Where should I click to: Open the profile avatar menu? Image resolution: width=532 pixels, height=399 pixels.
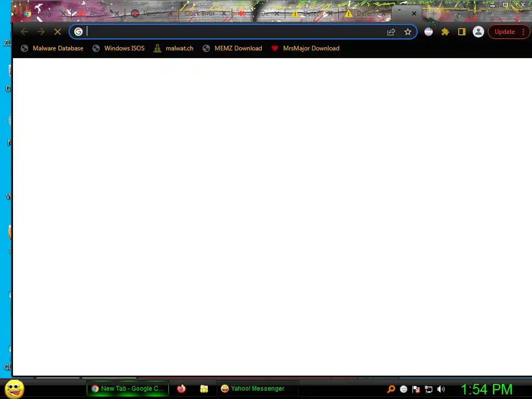click(x=478, y=32)
